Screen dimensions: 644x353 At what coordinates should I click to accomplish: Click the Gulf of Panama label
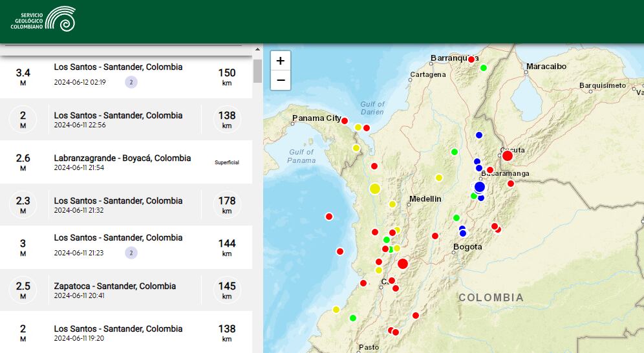[x=301, y=156]
